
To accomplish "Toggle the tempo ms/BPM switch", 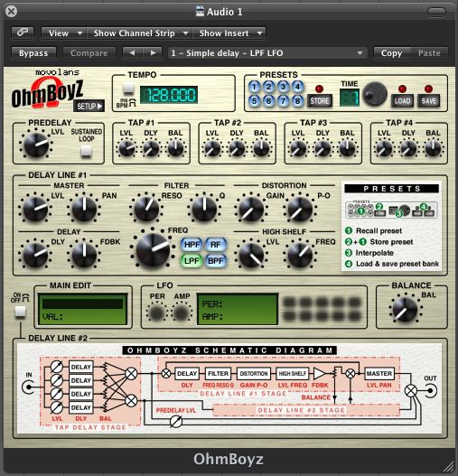I will point(128,89).
